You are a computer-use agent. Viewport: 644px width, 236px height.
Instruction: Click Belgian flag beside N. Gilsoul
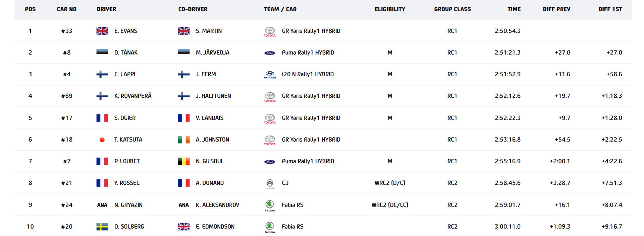click(183, 161)
